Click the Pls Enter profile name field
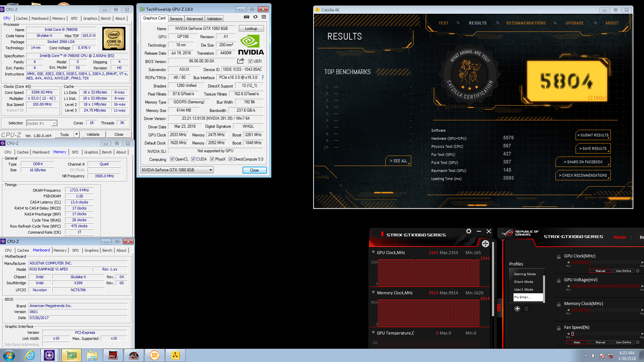644x362 pixels. [x=528, y=297]
